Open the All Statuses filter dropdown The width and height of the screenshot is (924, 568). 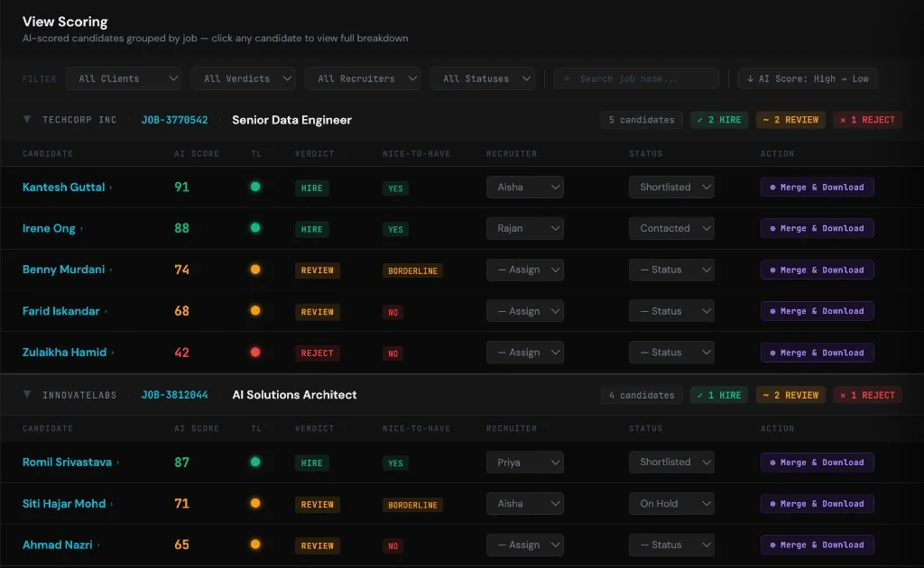click(482, 78)
